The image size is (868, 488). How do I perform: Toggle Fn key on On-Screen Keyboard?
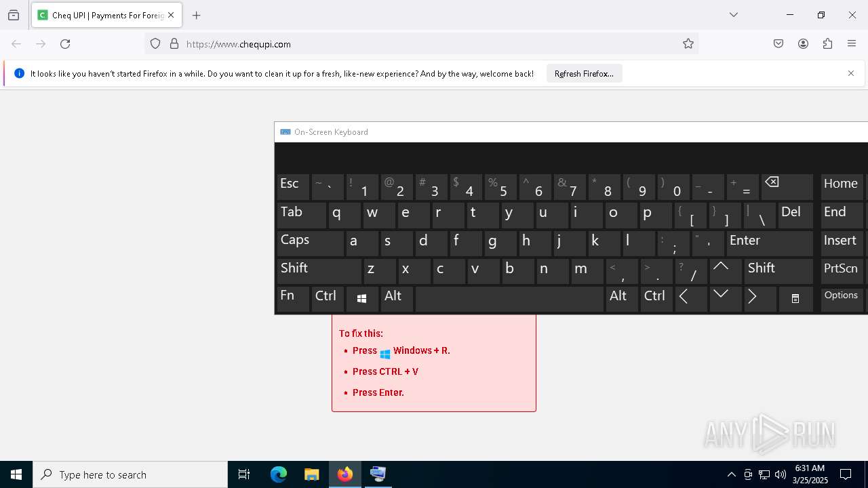pos(293,299)
